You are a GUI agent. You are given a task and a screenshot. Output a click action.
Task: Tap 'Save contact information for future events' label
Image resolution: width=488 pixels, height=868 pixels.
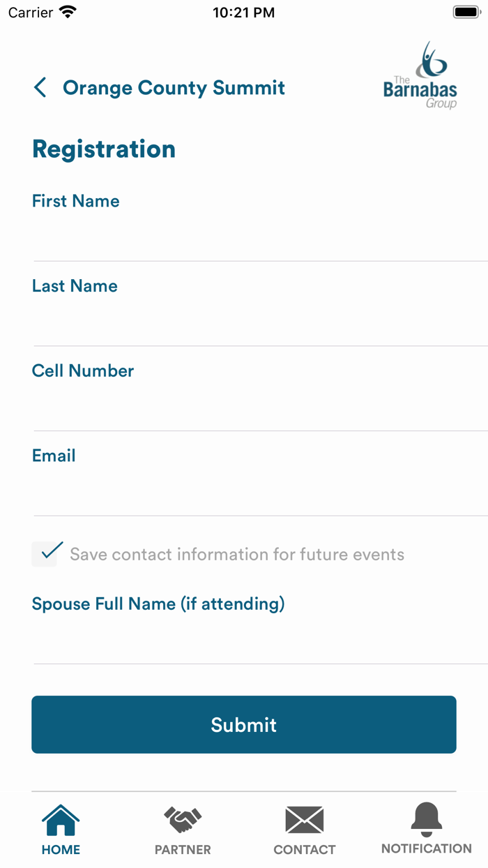click(237, 555)
